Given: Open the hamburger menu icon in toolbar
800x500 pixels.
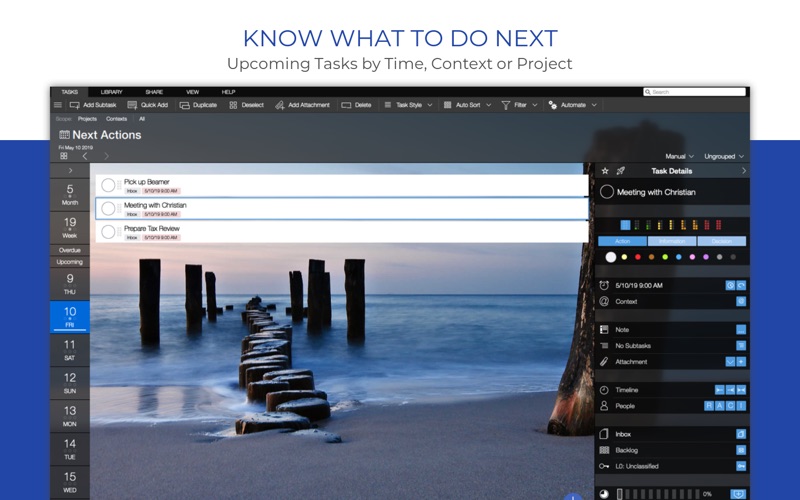Looking at the screenshot, I should click(x=58, y=105).
